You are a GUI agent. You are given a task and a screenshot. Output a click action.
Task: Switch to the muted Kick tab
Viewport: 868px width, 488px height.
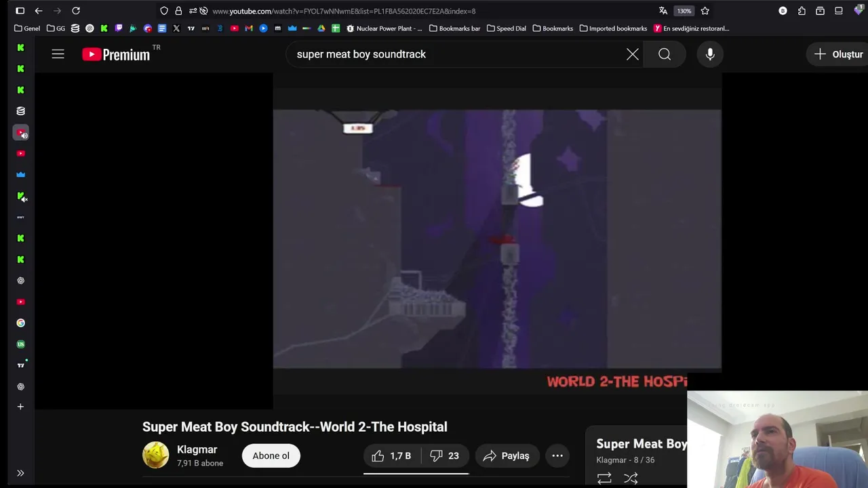(x=21, y=197)
